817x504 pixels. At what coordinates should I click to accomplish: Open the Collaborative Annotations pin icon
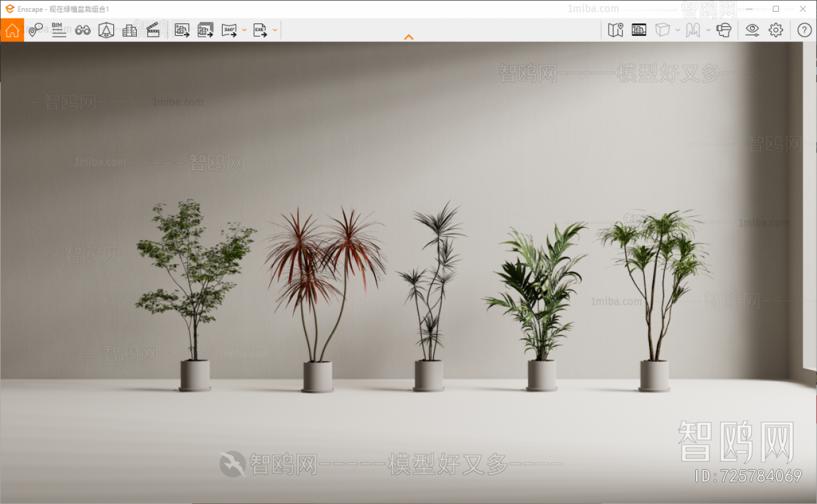coord(36,30)
